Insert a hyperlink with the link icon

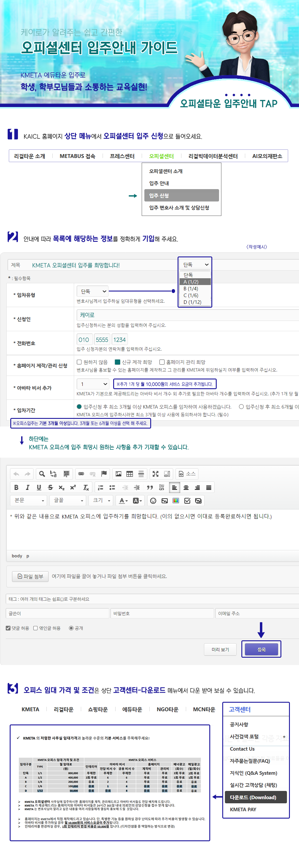click(81, 474)
